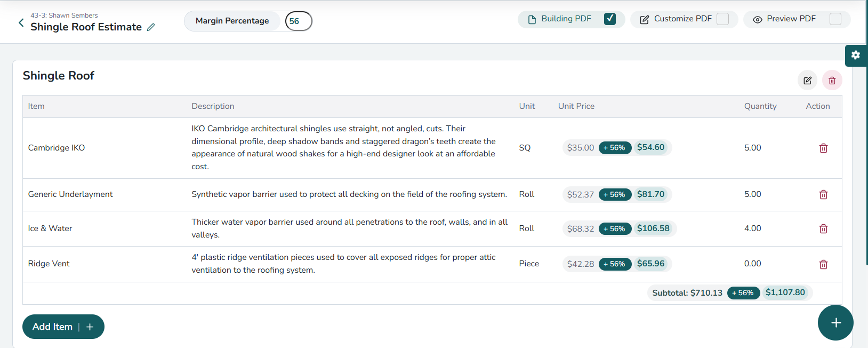Click the edit icon for Shingle Roof section
Image resolution: width=868 pixels, height=348 pixels.
807,81
